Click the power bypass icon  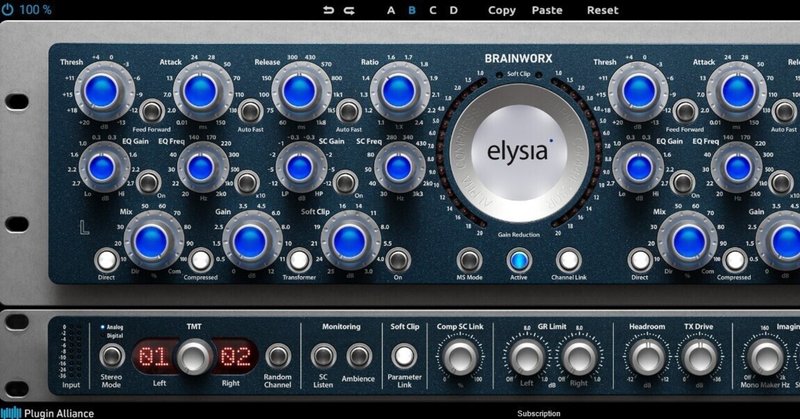click(x=7, y=10)
